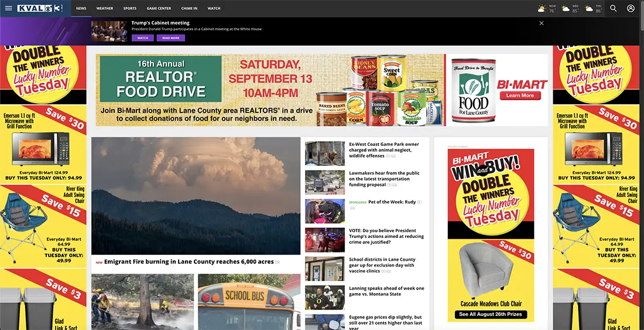The image size is (644, 330).
Task: Click the Trump's Cabinet meeting thumbnail
Action: click(109, 31)
